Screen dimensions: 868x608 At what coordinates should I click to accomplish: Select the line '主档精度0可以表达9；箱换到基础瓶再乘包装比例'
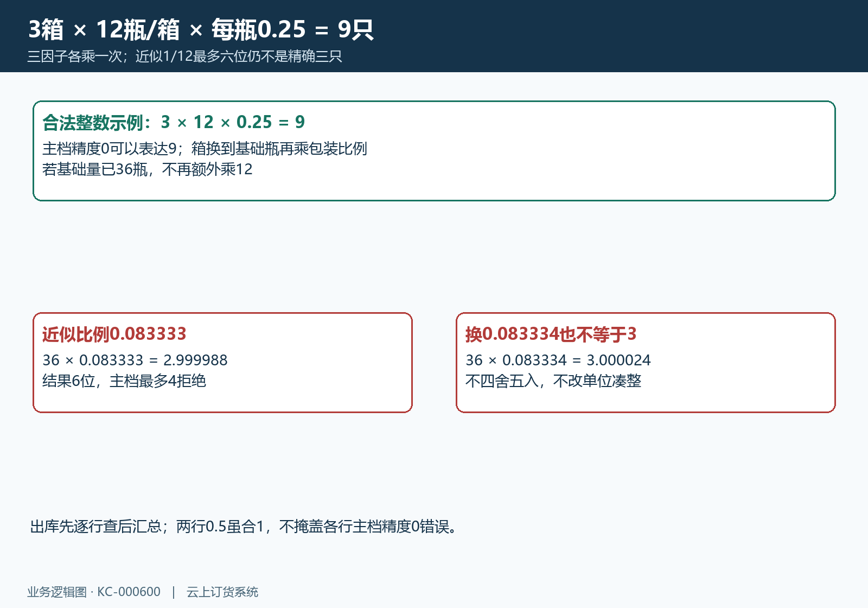(205, 148)
